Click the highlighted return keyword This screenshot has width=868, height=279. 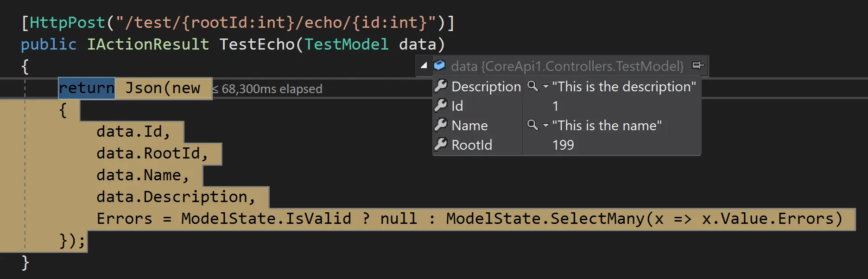tap(87, 88)
